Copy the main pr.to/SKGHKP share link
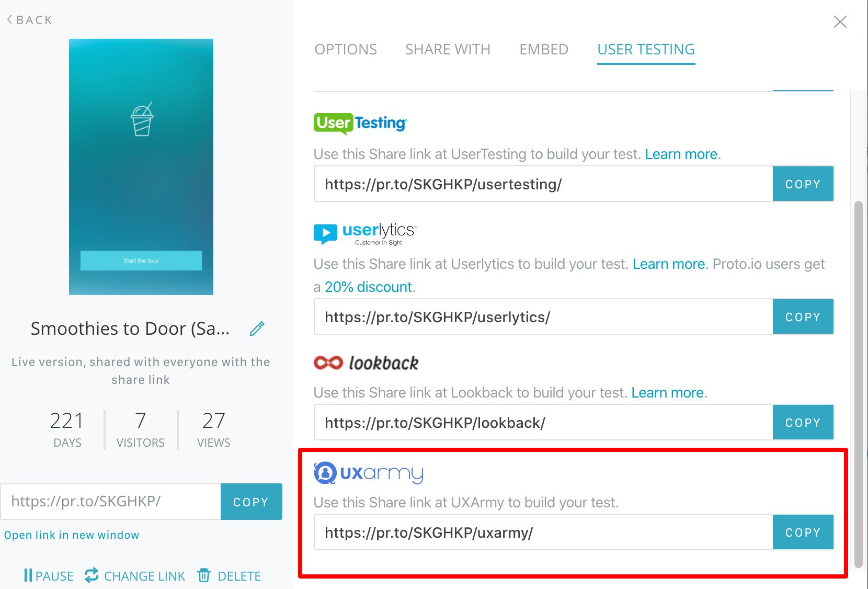 251,502
